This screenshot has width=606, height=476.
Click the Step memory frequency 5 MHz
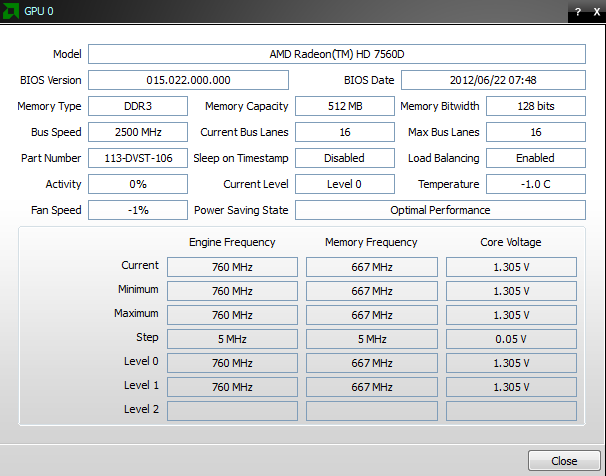(372, 339)
